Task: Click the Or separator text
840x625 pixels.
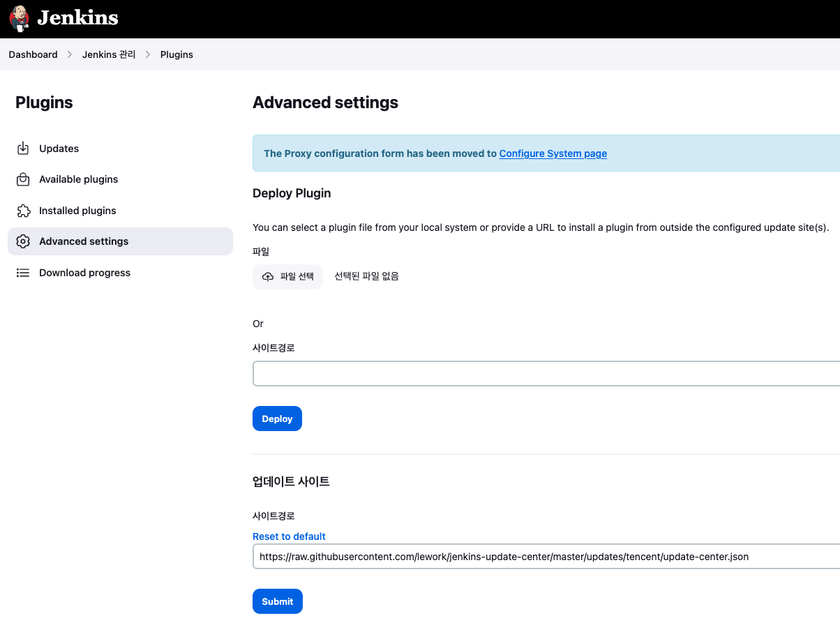Action: (x=258, y=324)
